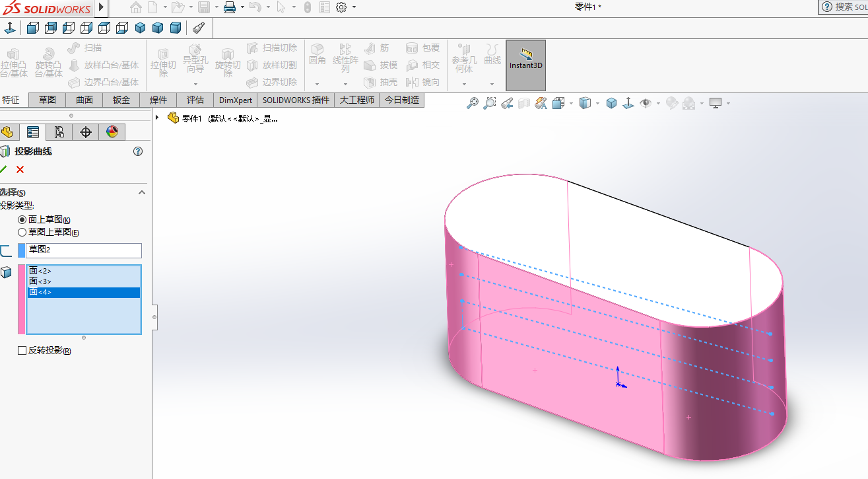
Task: Open the DisplayManager color ball tab
Action: [x=112, y=132]
